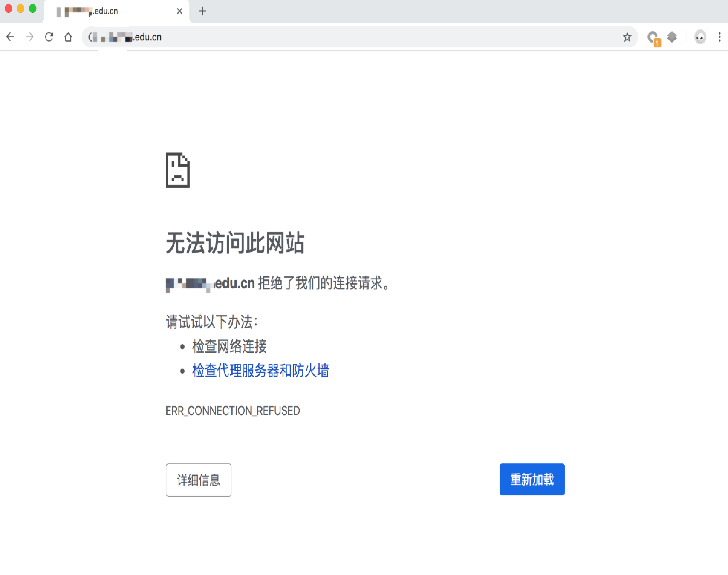
Task: Click the ERR_CONNECTION_REFUSED error text
Action: coord(233,411)
